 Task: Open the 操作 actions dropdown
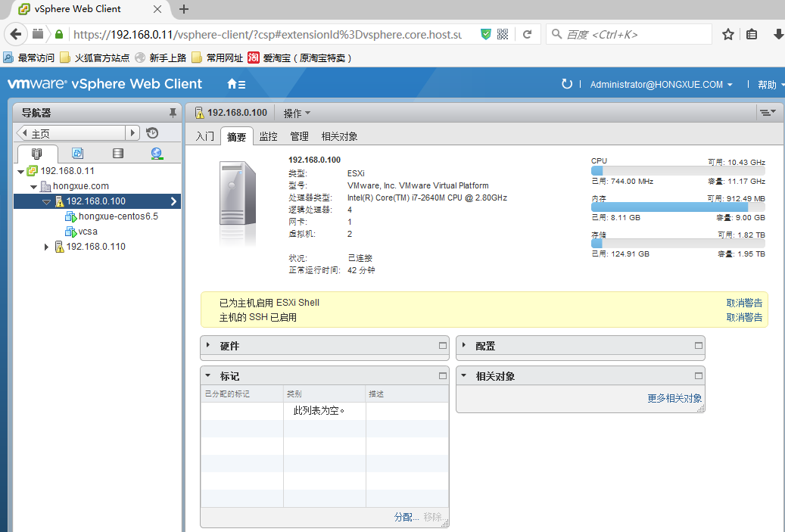(x=297, y=113)
